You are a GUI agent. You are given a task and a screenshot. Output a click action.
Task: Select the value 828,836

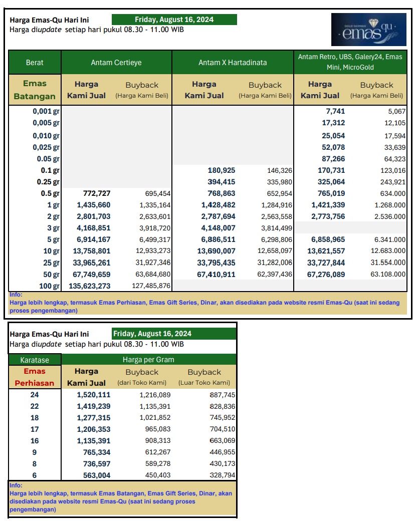point(223,406)
